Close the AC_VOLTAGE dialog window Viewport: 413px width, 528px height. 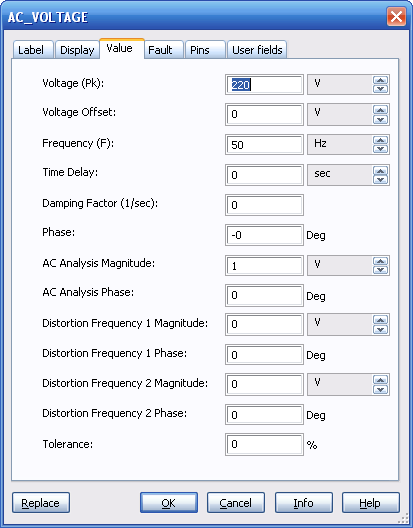396,16
